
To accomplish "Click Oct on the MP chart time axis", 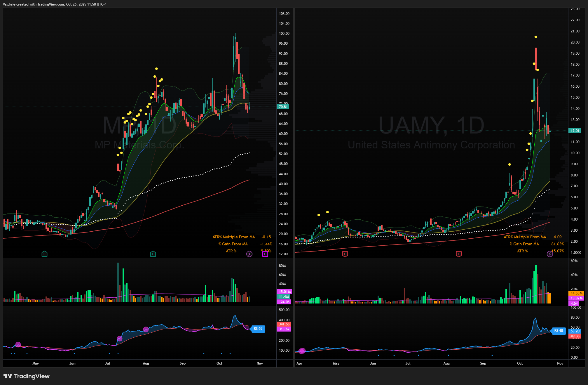I will click(x=219, y=363).
